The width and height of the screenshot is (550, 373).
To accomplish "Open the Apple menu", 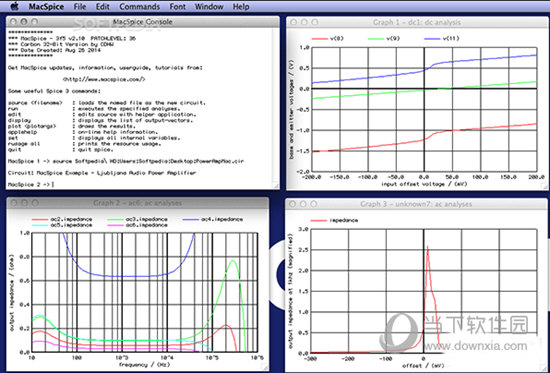I will coord(14,6).
